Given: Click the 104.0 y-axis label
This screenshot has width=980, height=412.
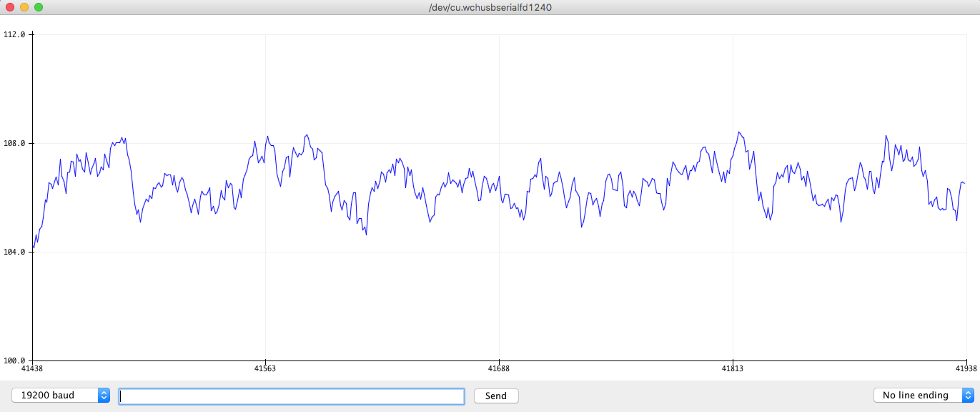Looking at the screenshot, I should coord(14,252).
